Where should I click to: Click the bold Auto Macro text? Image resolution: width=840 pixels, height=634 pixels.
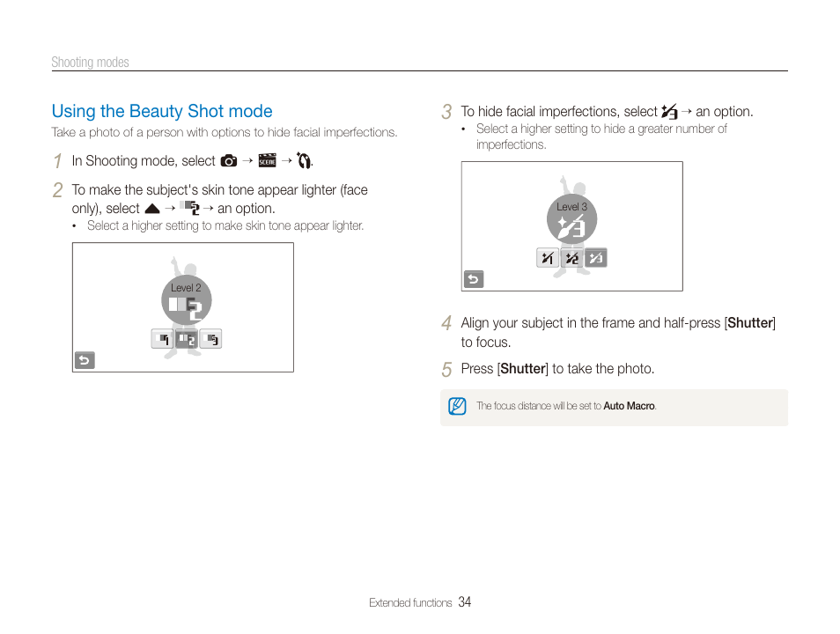pyautogui.click(x=629, y=406)
